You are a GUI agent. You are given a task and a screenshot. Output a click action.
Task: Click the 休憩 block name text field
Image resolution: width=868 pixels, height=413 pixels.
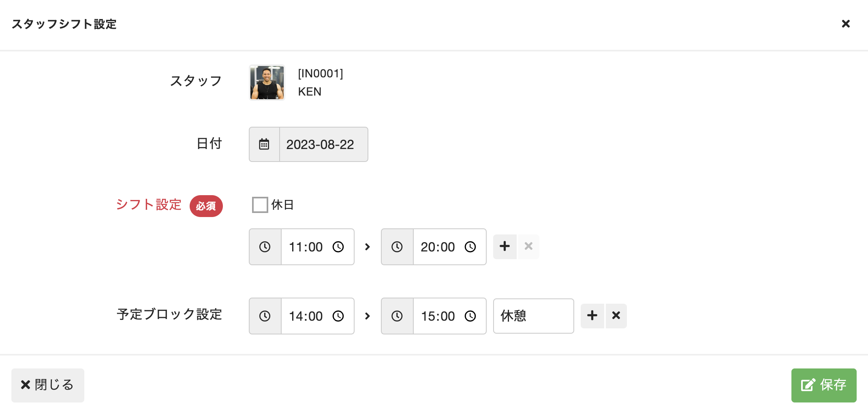click(533, 316)
